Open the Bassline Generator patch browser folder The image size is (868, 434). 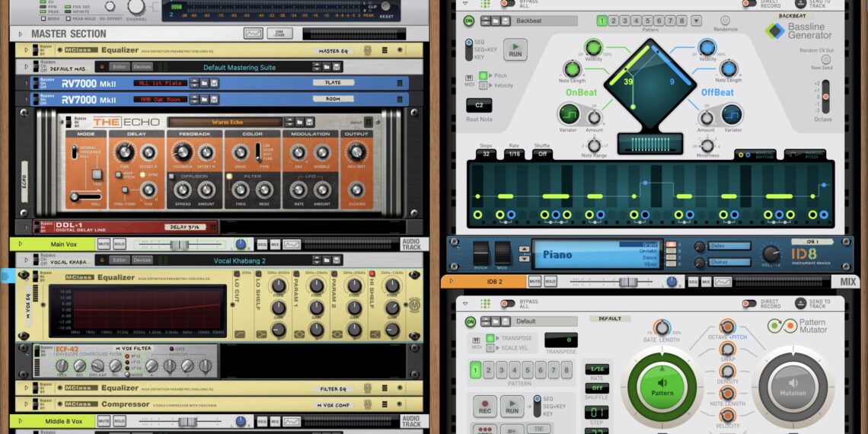coord(495,21)
